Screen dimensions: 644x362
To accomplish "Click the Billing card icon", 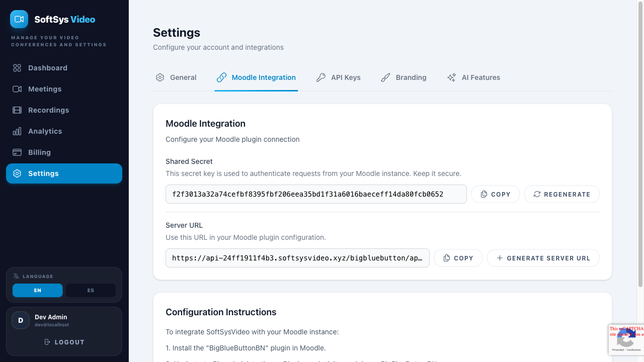I will tap(17, 152).
